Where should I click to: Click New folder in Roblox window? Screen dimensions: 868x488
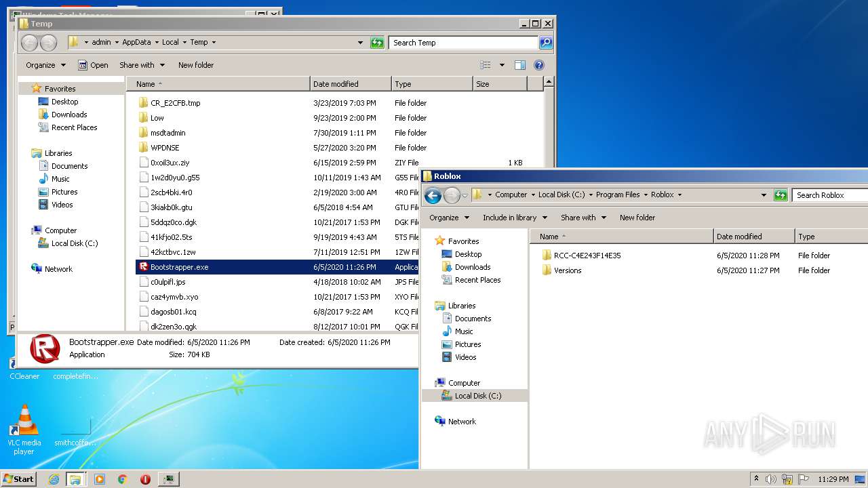[x=637, y=218]
